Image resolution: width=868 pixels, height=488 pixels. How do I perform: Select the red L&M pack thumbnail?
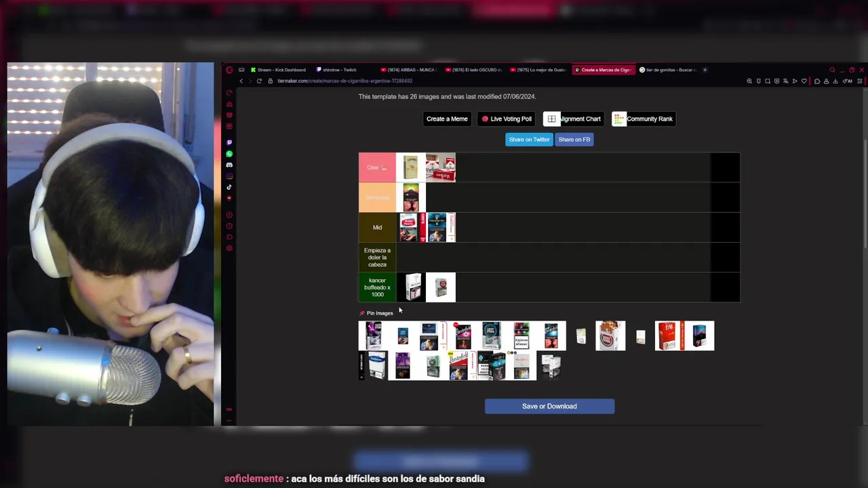click(669, 335)
